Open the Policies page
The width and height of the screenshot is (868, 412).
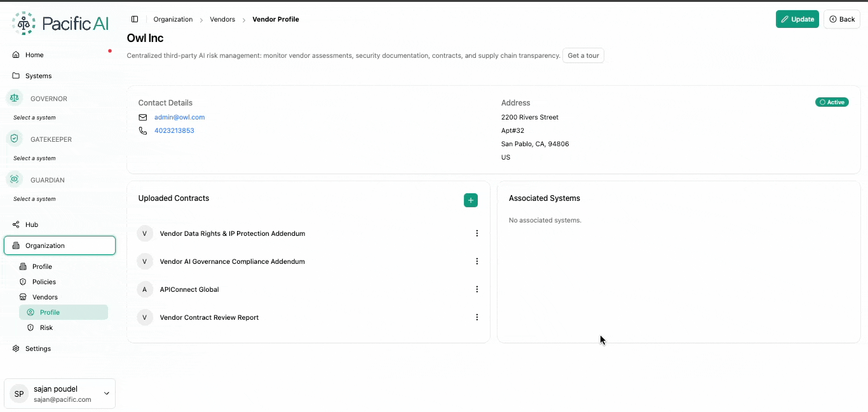point(44,282)
